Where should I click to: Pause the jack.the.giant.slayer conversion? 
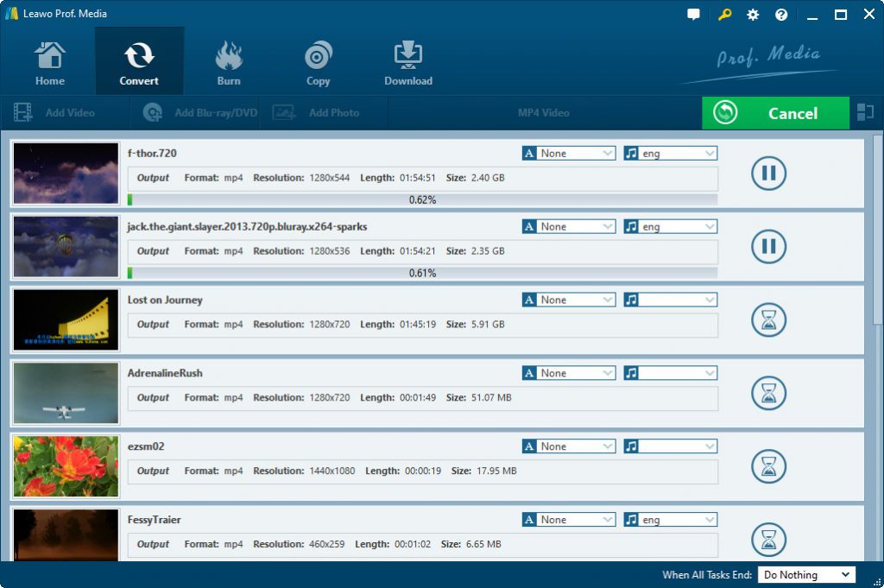coord(768,246)
